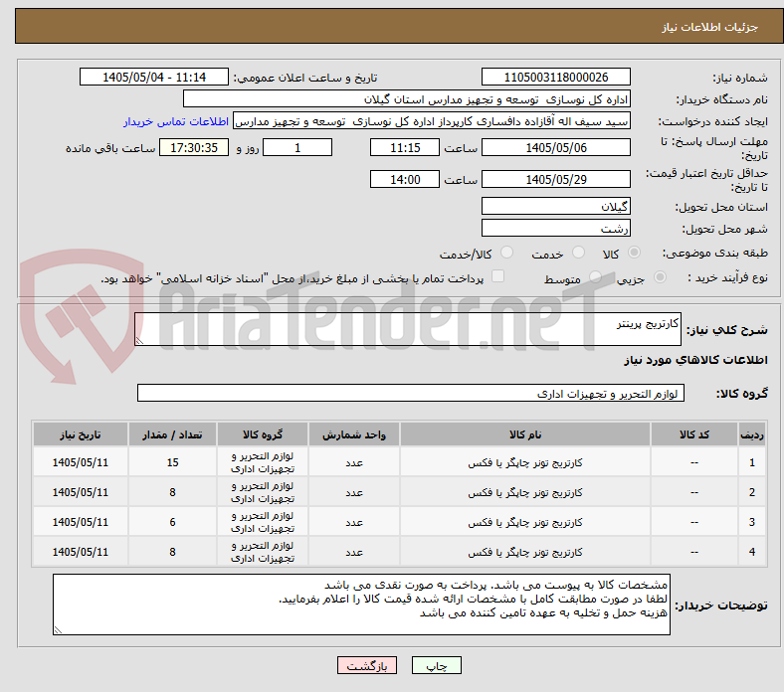Select the کالا radio button

(x=634, y=253)
